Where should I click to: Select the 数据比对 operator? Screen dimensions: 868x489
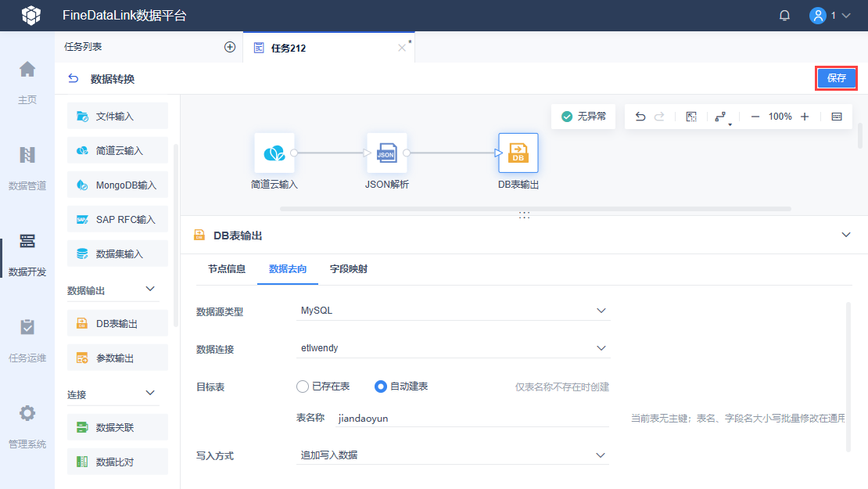click(x=117, y=462)
